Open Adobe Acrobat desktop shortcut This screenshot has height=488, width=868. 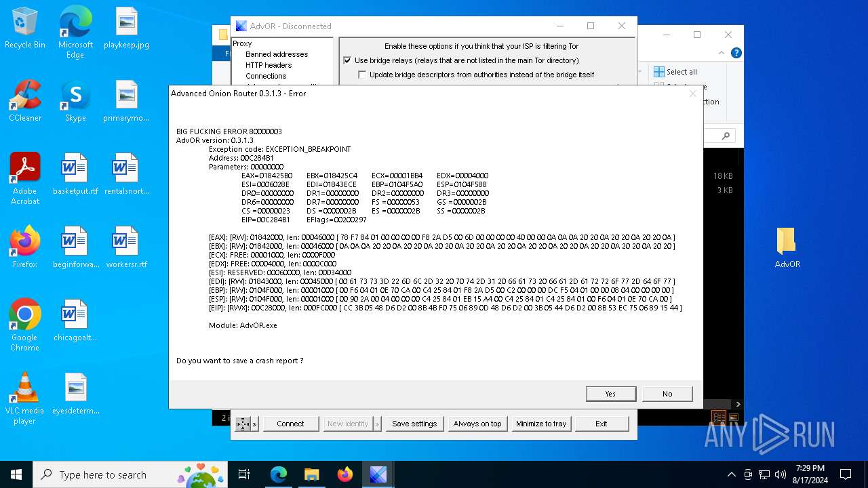point(25,178)
